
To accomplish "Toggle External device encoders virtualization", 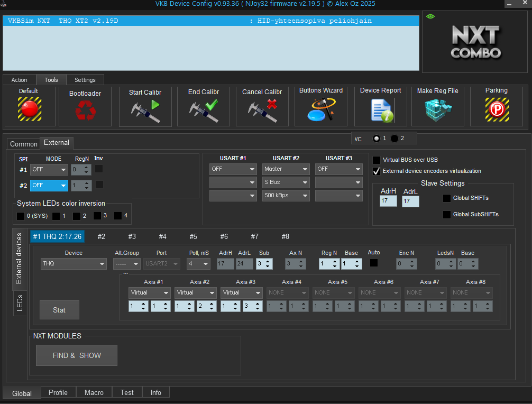I will point(377,171).
